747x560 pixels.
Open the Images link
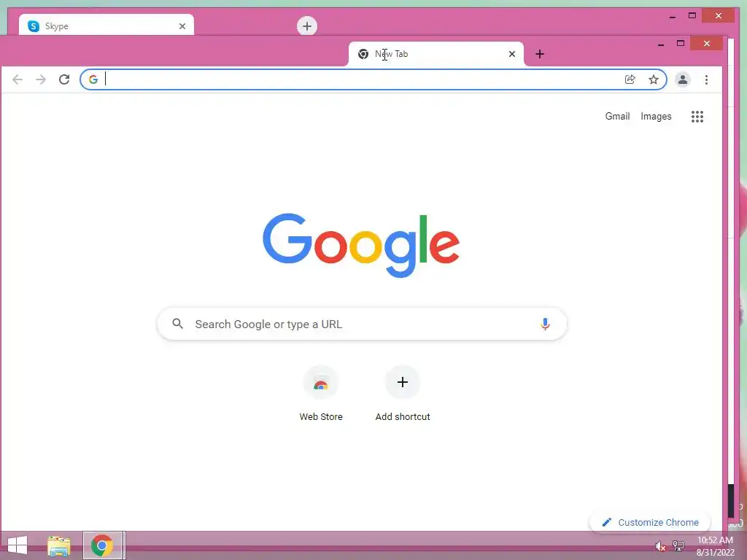click(x=656, y=116)
